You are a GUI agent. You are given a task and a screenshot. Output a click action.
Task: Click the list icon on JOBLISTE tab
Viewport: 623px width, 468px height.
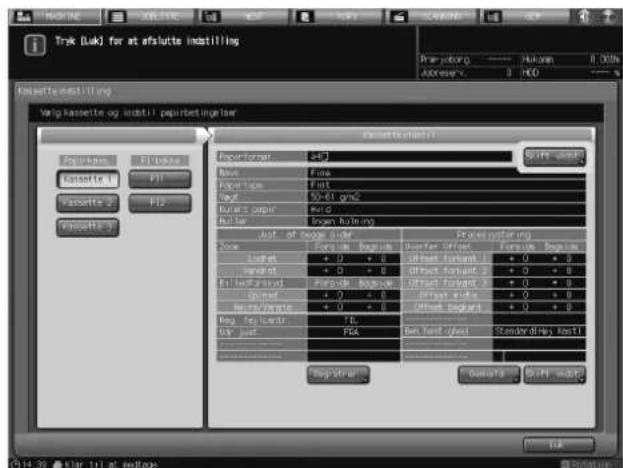pos(117,17)
